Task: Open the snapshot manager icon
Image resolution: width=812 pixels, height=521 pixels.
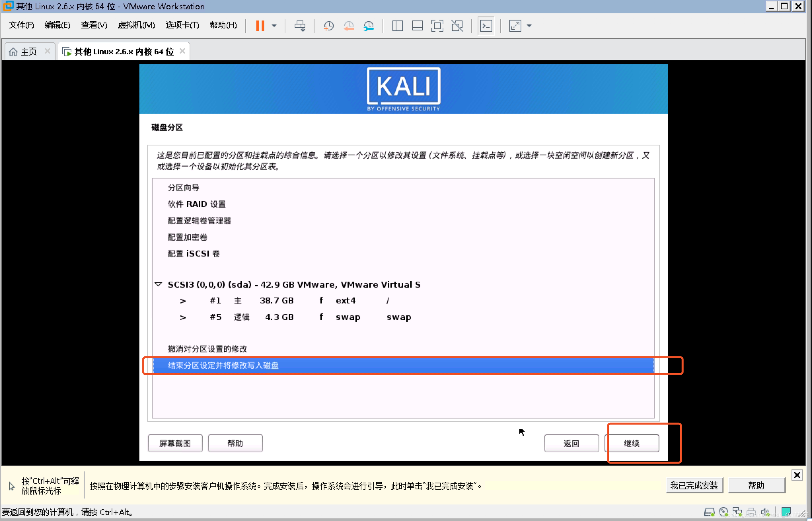Action: 369,26
